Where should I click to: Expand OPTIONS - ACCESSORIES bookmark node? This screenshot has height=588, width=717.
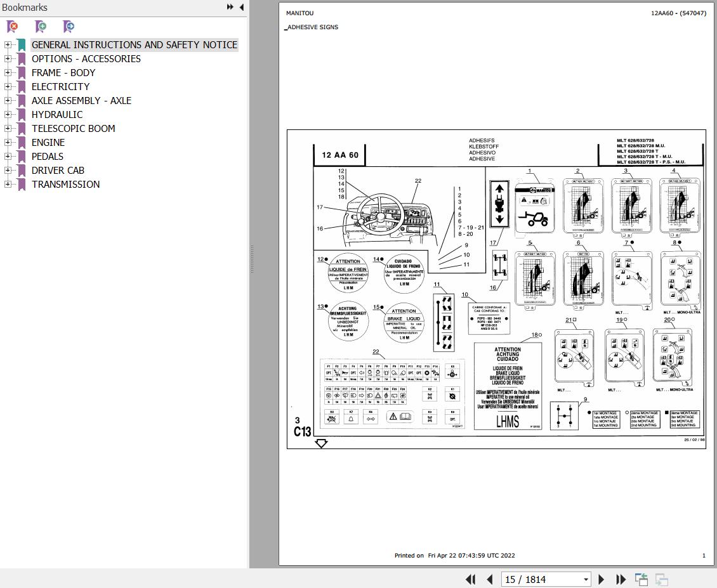coord(8,58)
